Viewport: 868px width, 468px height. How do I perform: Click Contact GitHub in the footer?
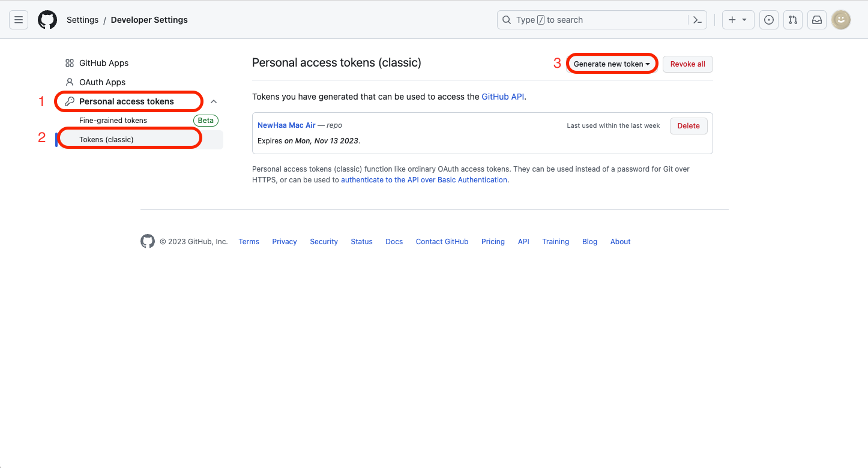click(442, 242)
